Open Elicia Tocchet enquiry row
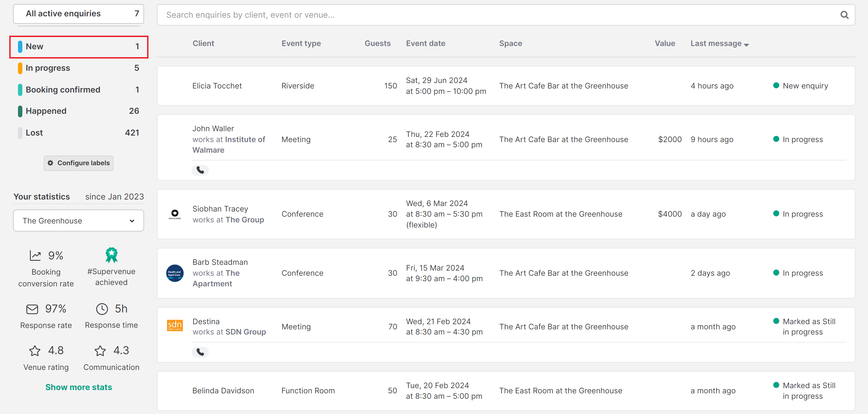 click(x=506, y=86)
